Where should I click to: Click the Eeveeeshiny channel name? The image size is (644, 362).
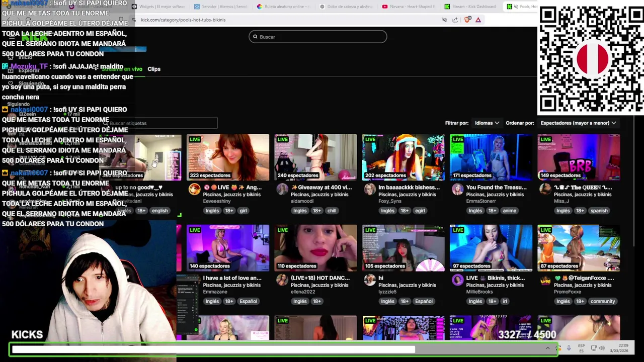point(217,201)
